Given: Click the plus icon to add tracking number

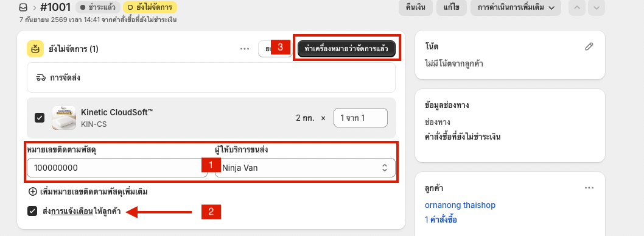Looking at the screenshot, I should click(x=32, y=191).
